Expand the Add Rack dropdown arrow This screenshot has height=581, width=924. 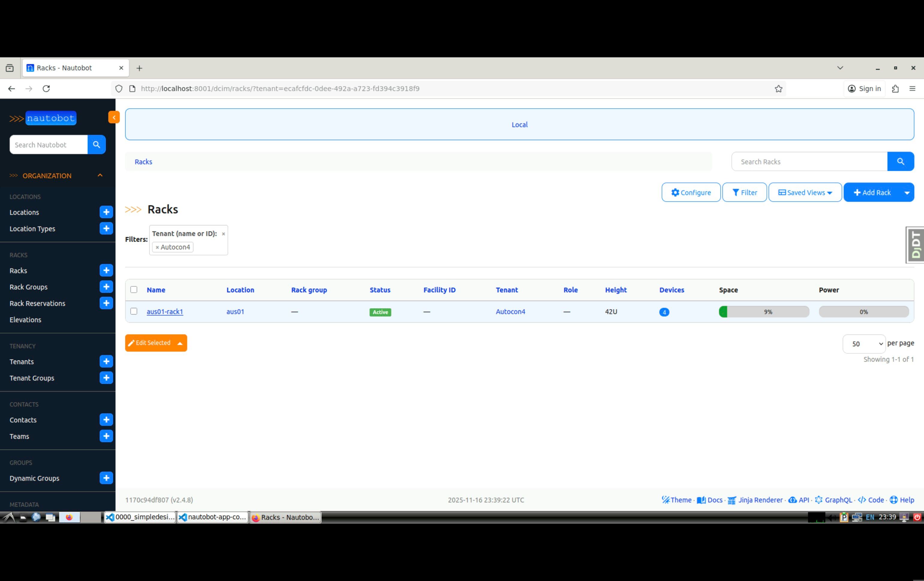(907, 193)
